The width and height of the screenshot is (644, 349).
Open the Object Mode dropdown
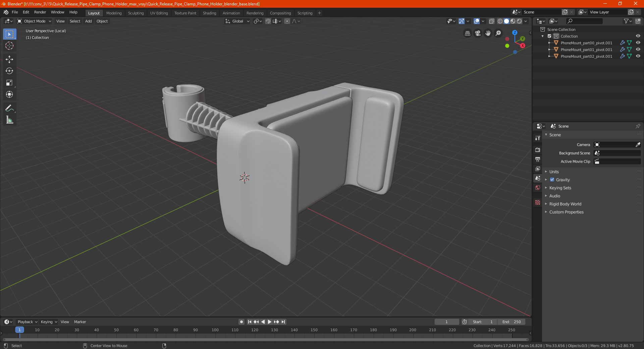click(34, 21)
